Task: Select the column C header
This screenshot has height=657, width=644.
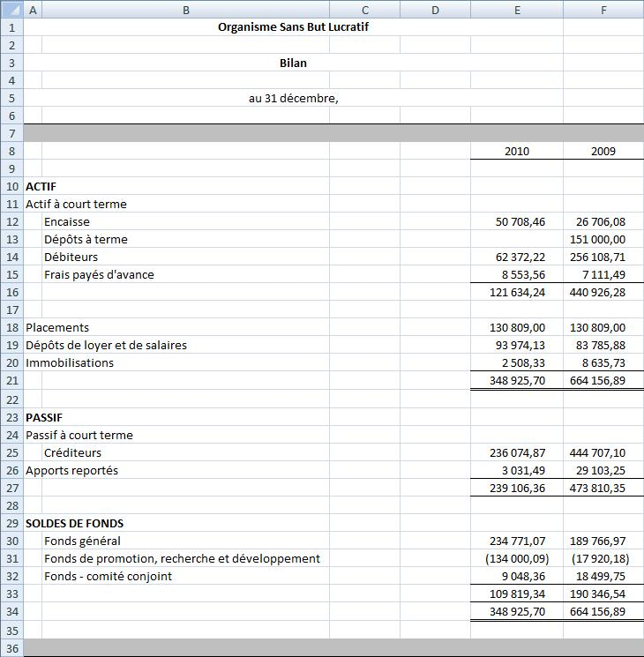Action: point(364,10)
